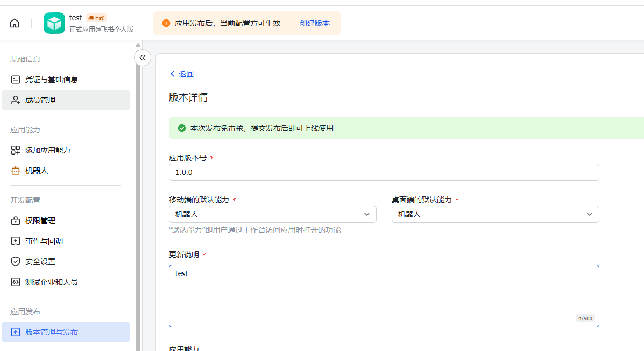Open 桌面端的默认能力 dropdown
Screen dimensions: 644x351
pos(494,214)
